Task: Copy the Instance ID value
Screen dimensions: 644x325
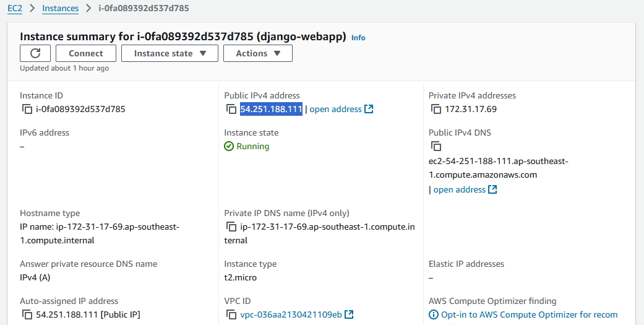Action: (27, 110)
